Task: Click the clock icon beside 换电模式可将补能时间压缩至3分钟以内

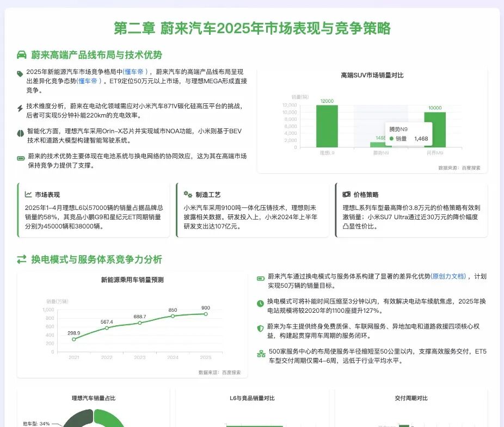Action: (x=260, y=304)
